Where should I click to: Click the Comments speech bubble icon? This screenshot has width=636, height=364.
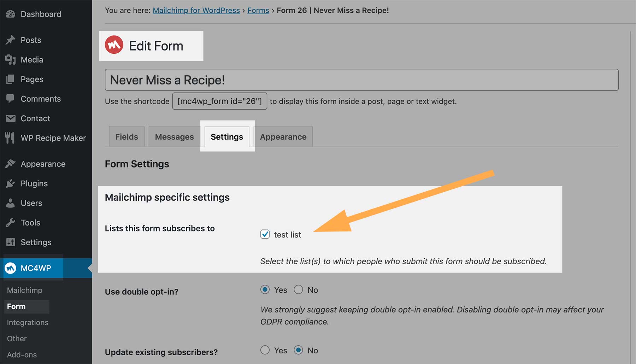pyautogui.click(x=11, y=99)
